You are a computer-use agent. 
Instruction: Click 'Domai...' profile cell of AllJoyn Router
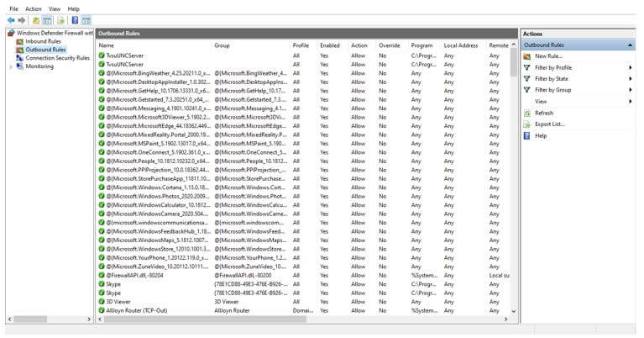pos(303,310)
